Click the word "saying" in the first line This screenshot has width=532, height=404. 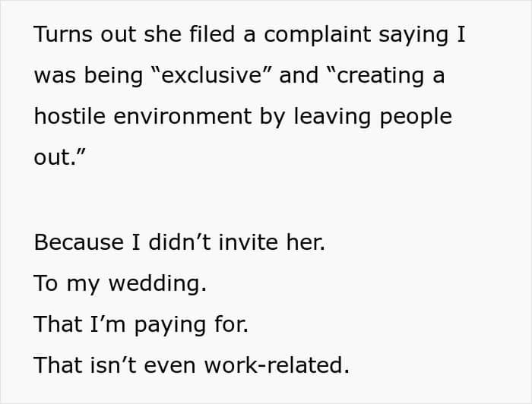[x=413, y=36]
